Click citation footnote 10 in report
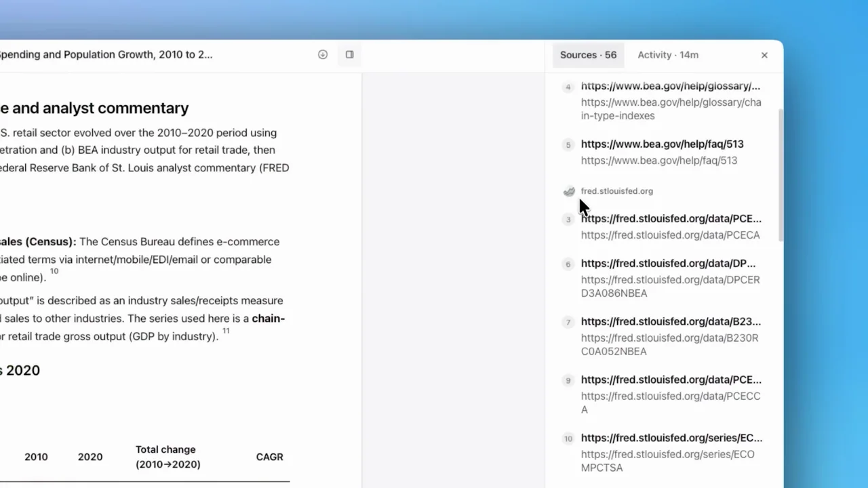The width and height of the screenshot is (868, 488). [x=54, y=272]
